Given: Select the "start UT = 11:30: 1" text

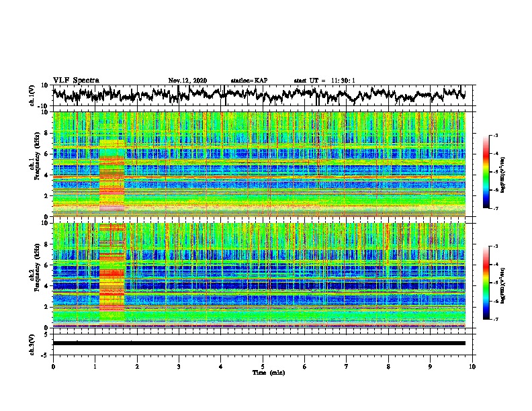Looking at the screenshot, I should click(324, 81).
